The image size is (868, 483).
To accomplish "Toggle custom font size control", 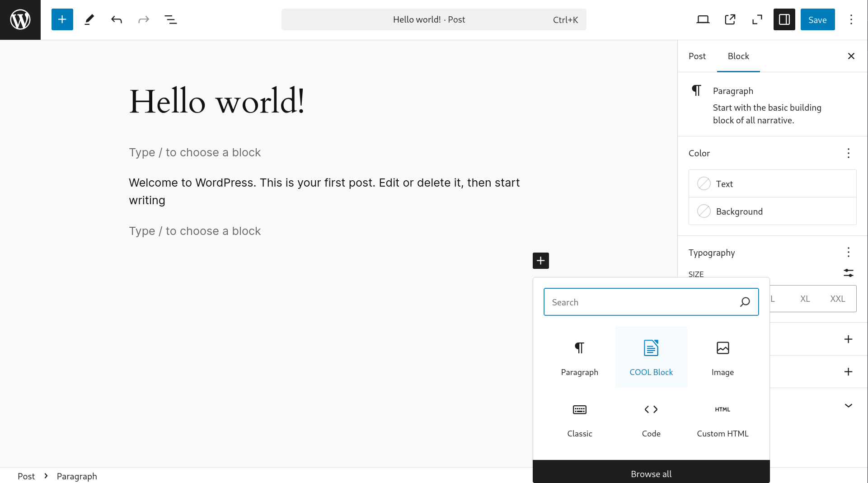I will click(x=849, y=273).
